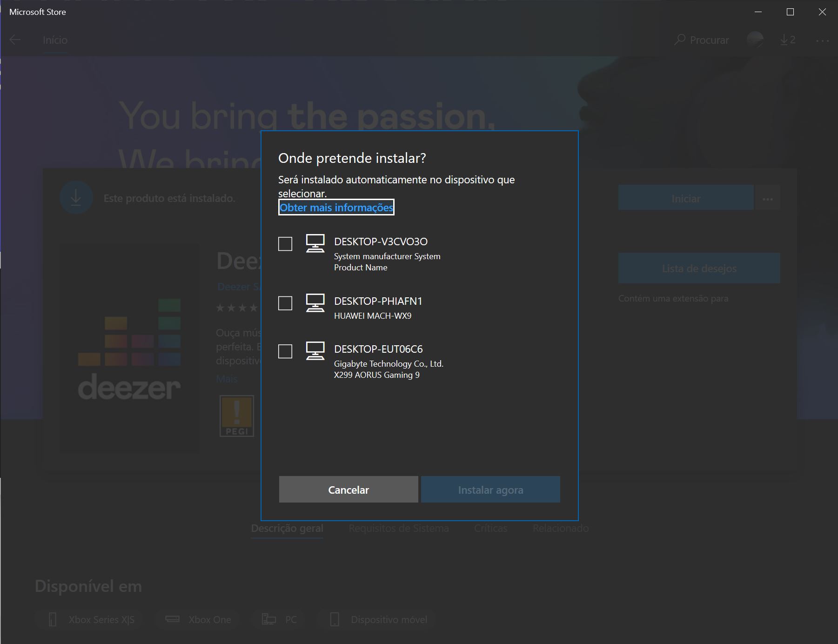Minimize the Microsoft Store window

pyautogui.click(x=758, y=12)
